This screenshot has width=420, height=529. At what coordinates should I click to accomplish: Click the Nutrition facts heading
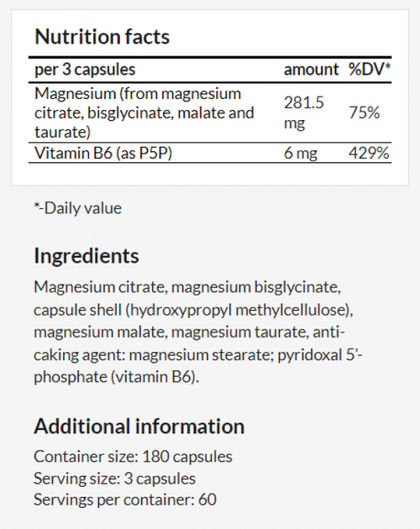102,36
